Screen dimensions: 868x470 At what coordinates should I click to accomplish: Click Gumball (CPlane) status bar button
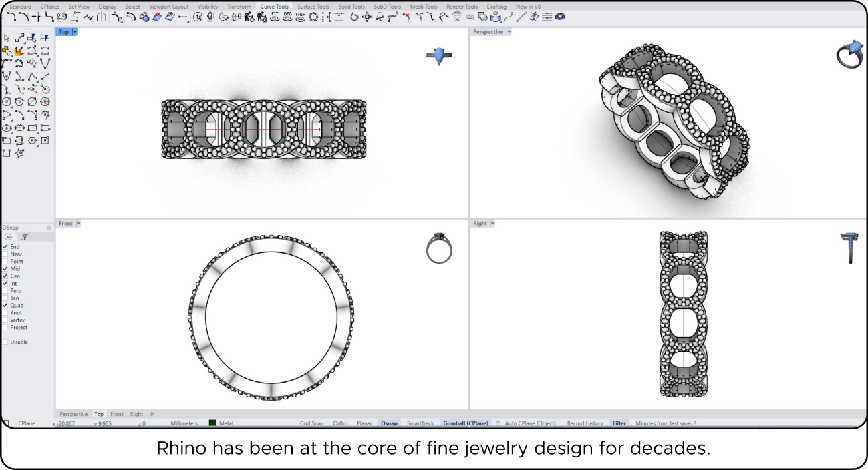point(466,423)
